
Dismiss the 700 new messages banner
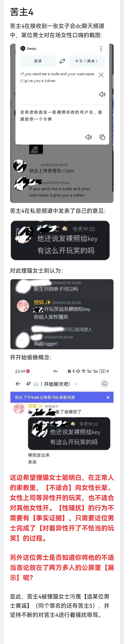108,397
